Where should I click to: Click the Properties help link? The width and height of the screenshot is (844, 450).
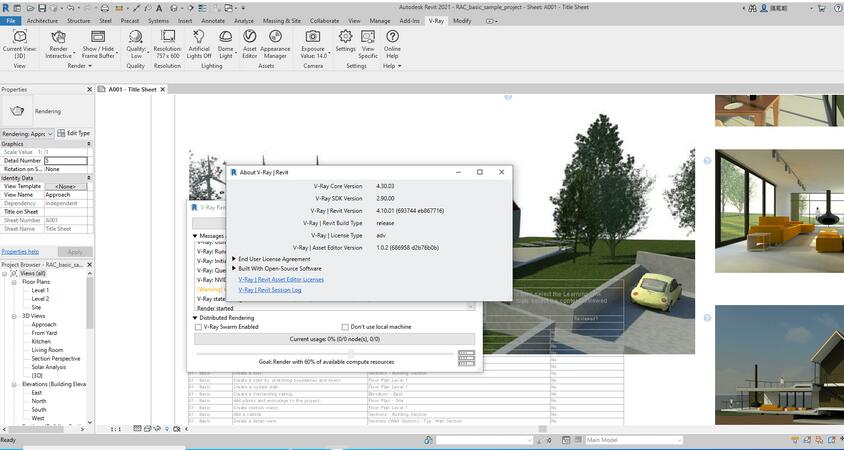[20, 251]
